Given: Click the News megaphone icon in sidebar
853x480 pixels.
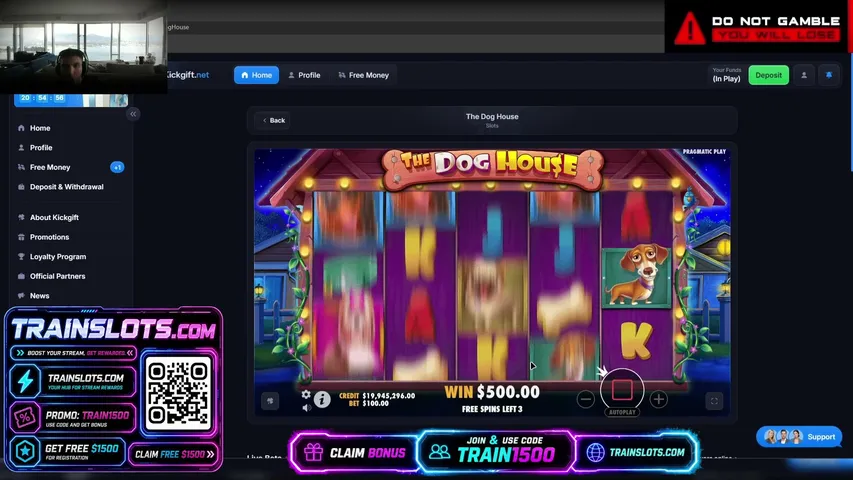Looking at the screenshot, I should [21, 296].
